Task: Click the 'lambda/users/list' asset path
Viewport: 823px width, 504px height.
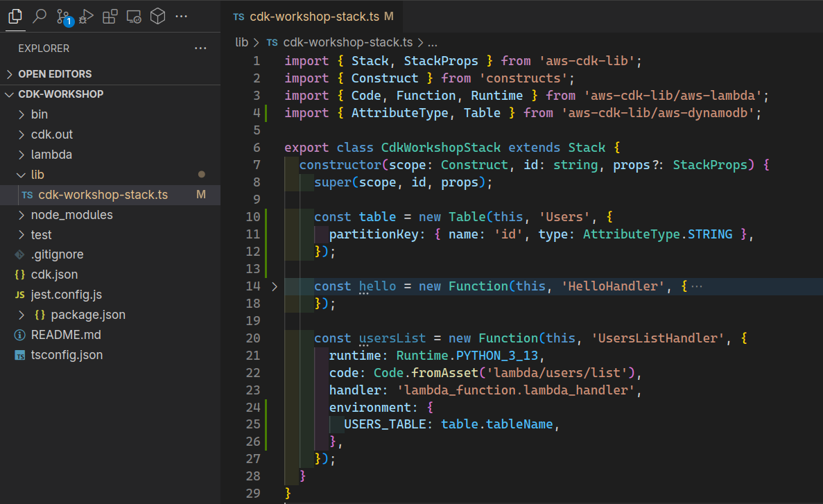Action: (557, 373)
